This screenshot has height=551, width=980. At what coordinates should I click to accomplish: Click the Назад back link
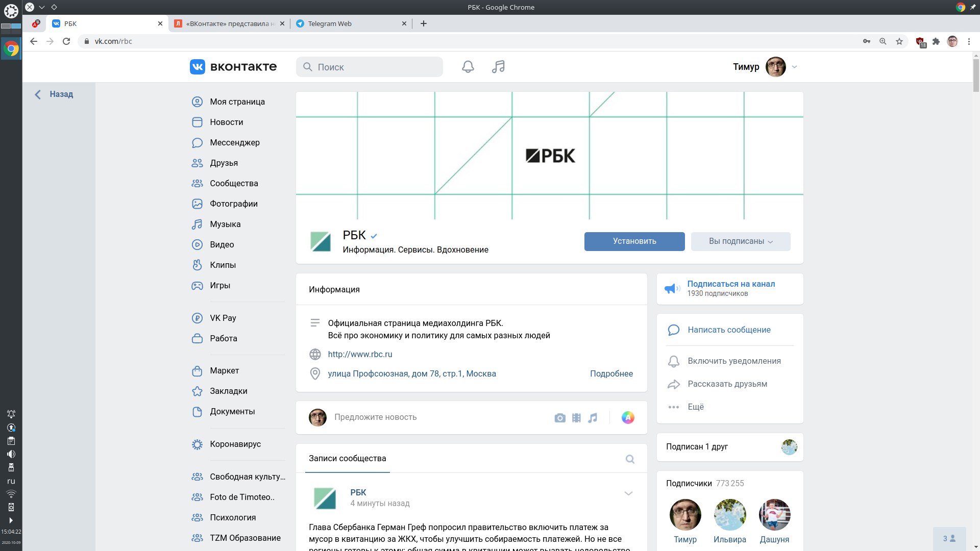coord(54,94)
